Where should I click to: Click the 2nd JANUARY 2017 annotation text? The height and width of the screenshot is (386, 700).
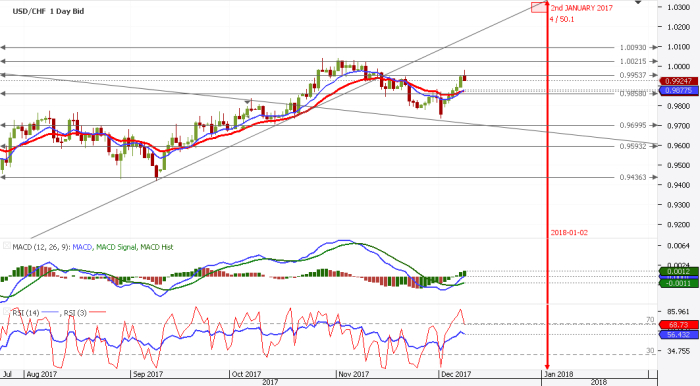[582, 8]
